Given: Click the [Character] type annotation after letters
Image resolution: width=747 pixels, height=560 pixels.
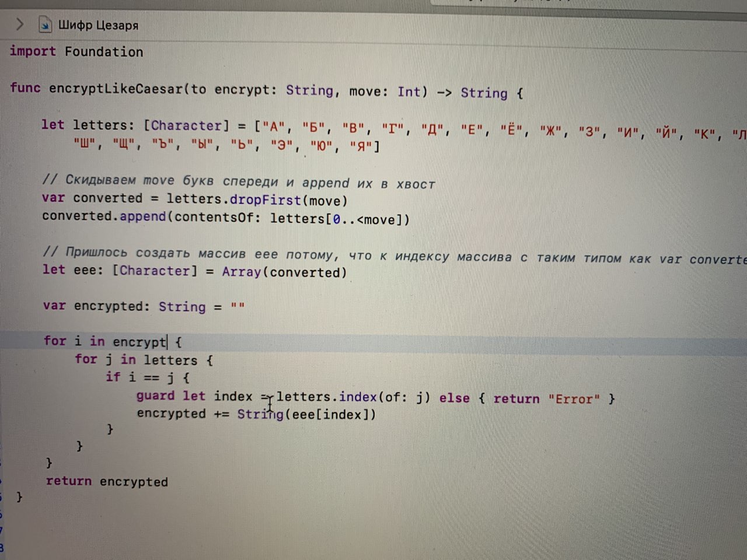Looking at the screenshot, I should [187, 125].
